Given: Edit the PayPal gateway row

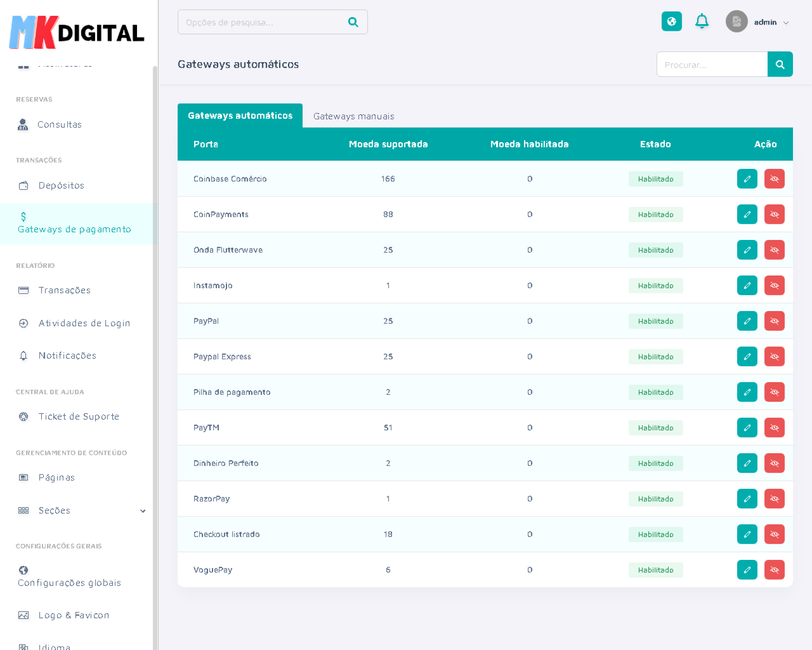Looking at the screenshot, I should coord(747,321).
